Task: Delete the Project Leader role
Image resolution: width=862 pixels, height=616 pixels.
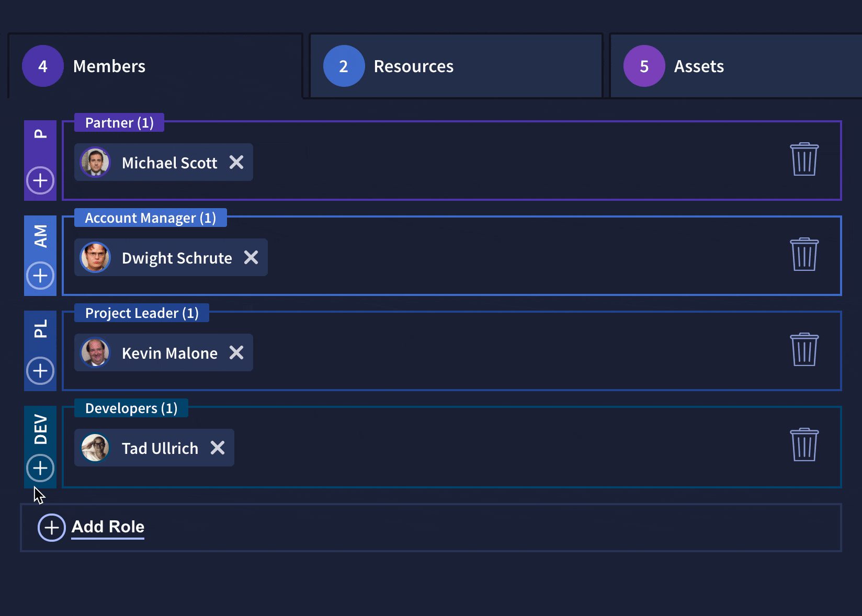Action: pyautogui.click(x=804, y=349)
